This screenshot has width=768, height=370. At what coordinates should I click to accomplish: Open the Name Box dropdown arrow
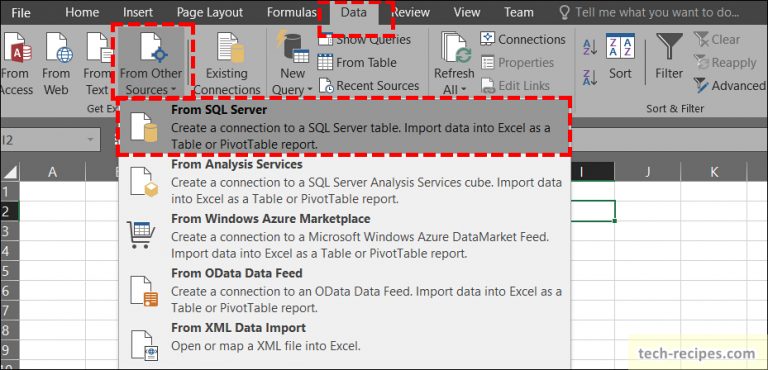[90, 140]
